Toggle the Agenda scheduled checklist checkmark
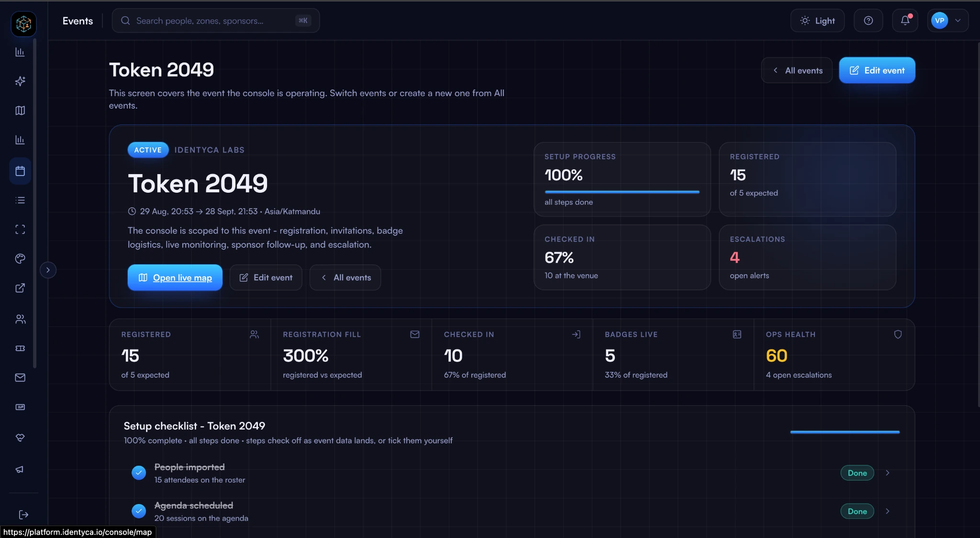This screenshot has height=538, width=980. pos(139,511)
